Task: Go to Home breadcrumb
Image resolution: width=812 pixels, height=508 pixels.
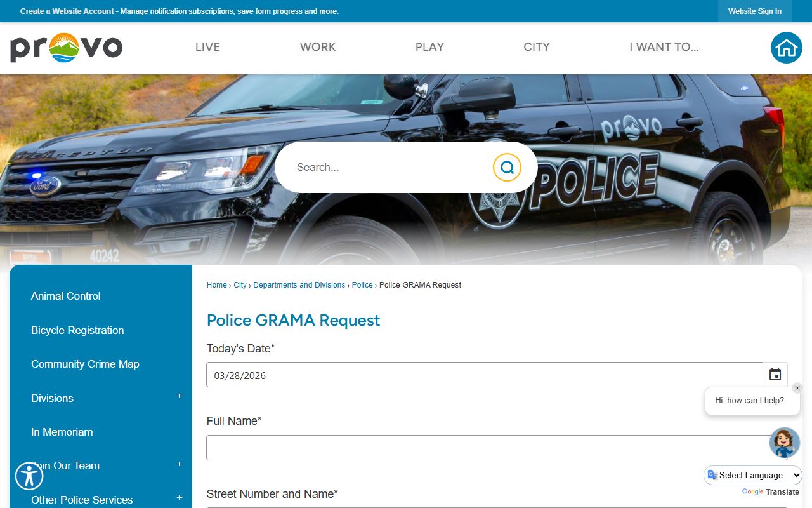Action: (x=216, y=285)
